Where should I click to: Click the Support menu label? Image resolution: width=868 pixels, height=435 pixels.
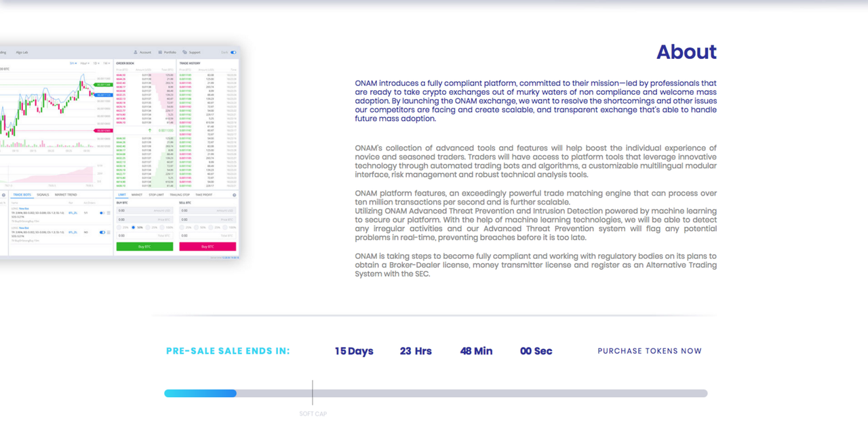pyautogui.click(x=195, y=52)
